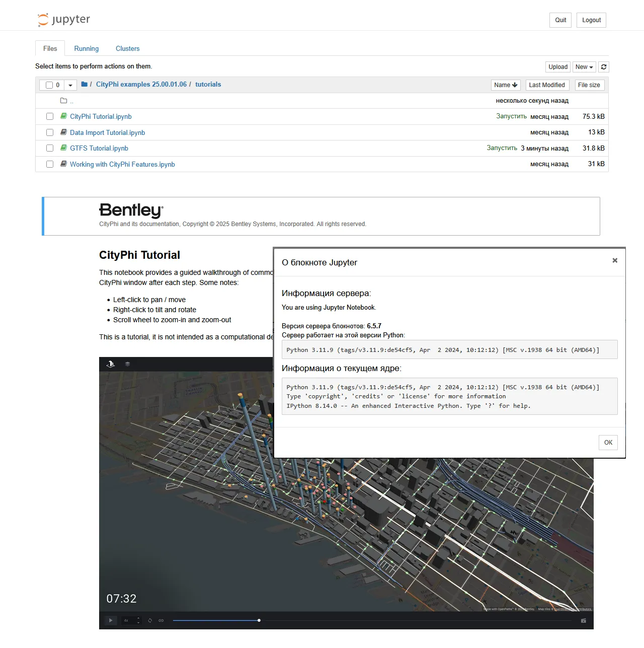Click the CityPhi Tutorial.ipynb notebook icon
Screen dimensions: 644x648
[63, 116]
